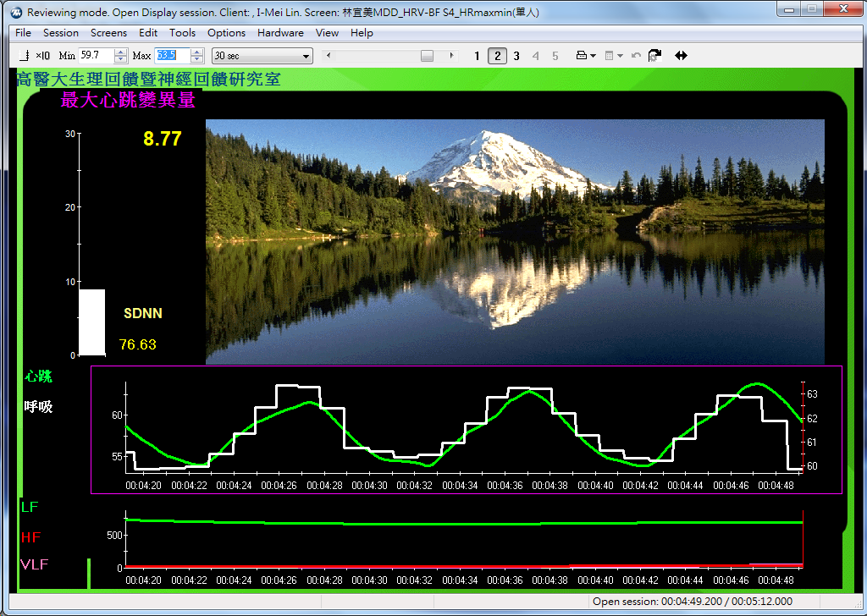Screen dimensions: 867x616
Task: Switch to screen 3
Action: pyautogui.click(x=516, y=56)
